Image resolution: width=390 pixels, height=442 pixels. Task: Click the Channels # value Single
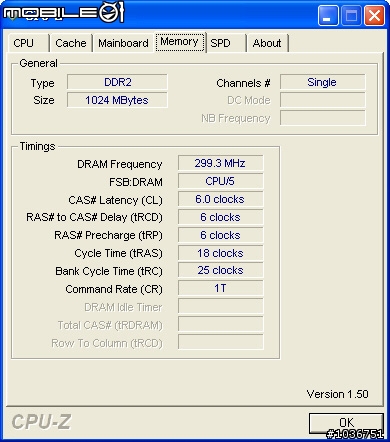pos(322,82)
